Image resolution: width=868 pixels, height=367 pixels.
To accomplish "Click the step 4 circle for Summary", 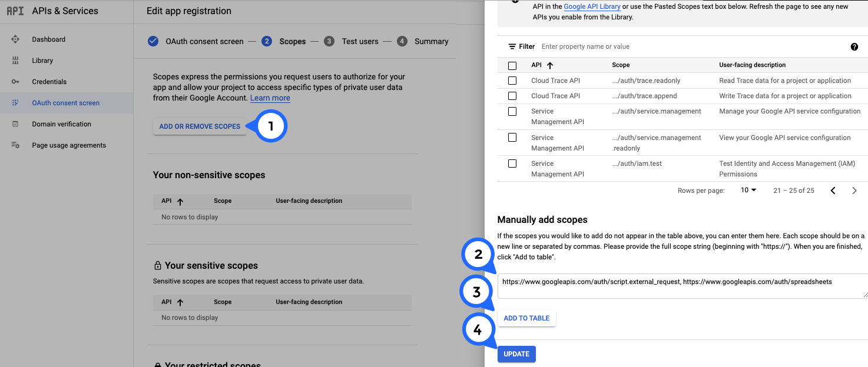I will click(402, 41).
